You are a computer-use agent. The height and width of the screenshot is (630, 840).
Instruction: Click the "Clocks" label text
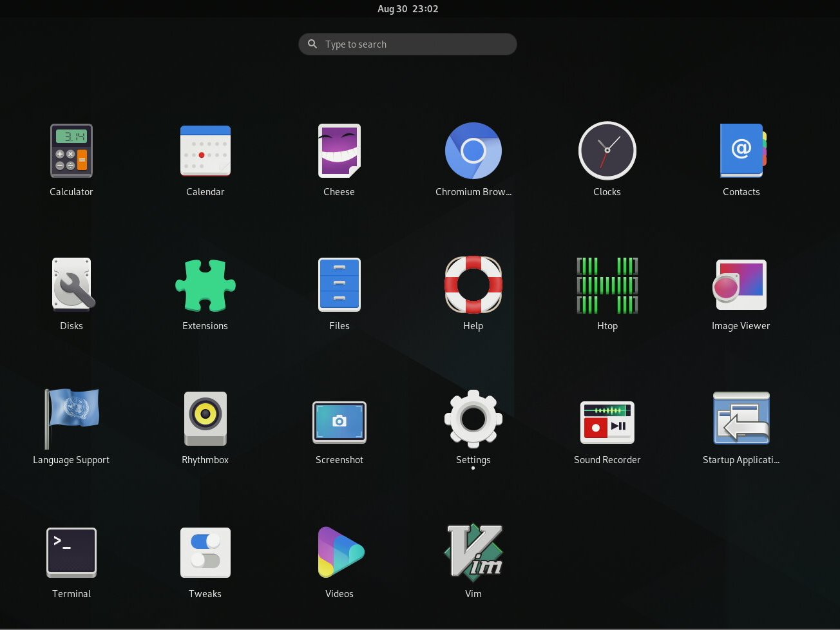(x=607, y=192)
